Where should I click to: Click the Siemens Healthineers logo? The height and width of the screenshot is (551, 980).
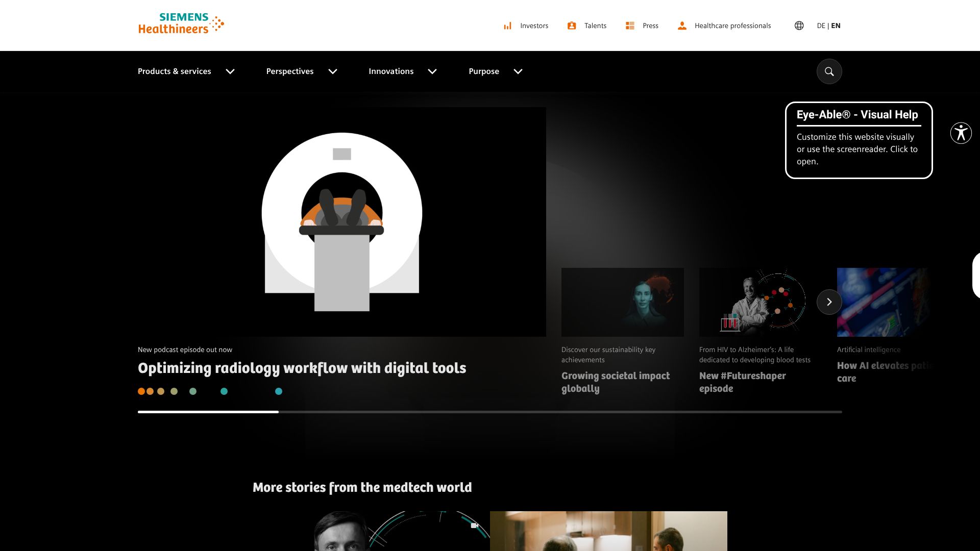tap(181, 24)
